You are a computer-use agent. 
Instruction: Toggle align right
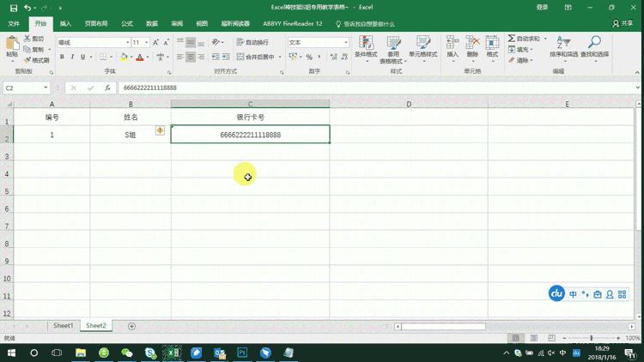pos(201,57)
